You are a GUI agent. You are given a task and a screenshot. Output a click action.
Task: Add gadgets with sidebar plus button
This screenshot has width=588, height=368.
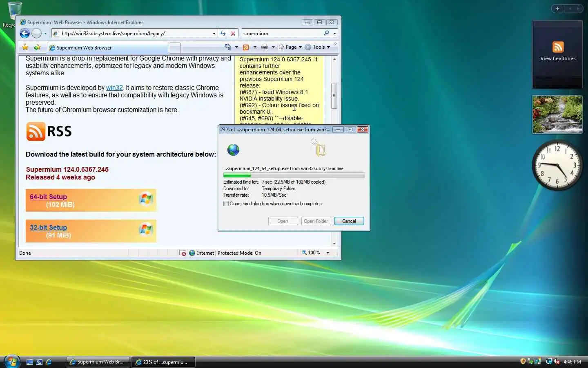[x=557, y=8]
